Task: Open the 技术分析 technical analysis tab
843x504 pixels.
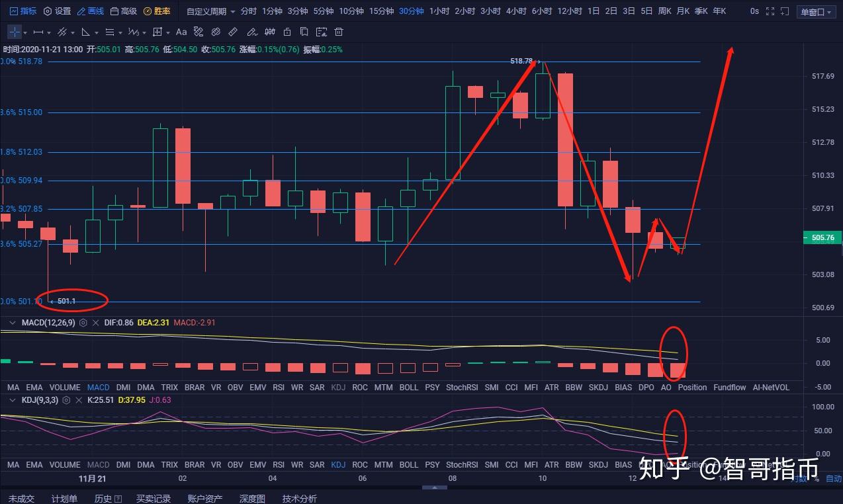Action: [x=300, y=499]
